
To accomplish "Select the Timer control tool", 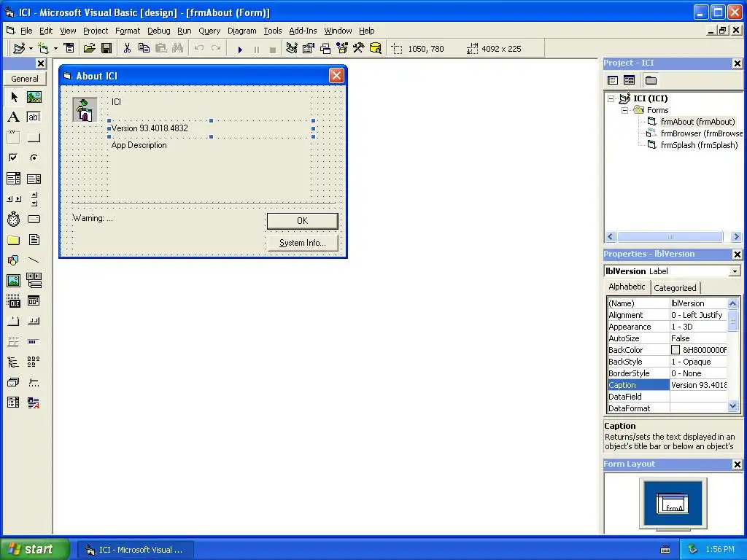I will pos(14,219).
